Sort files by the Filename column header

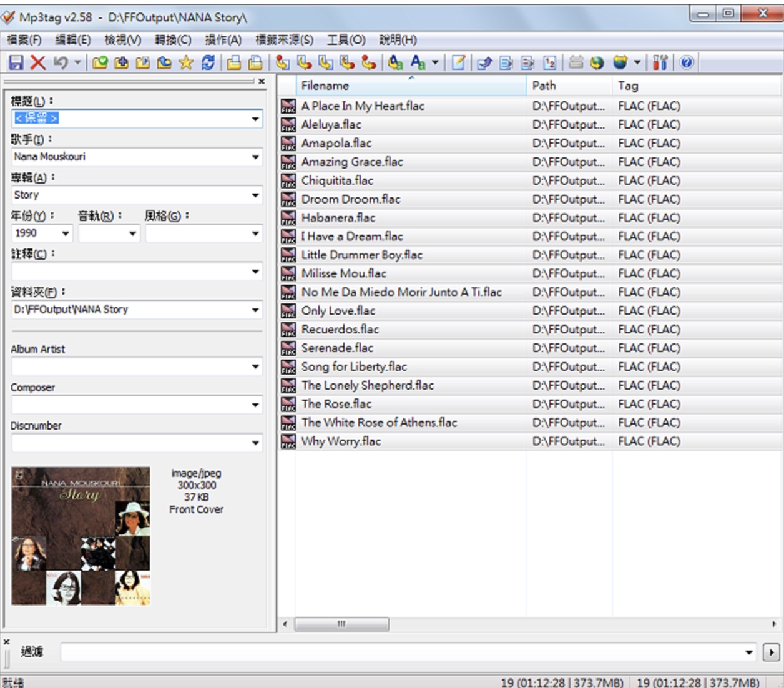(x=411, y=86)
